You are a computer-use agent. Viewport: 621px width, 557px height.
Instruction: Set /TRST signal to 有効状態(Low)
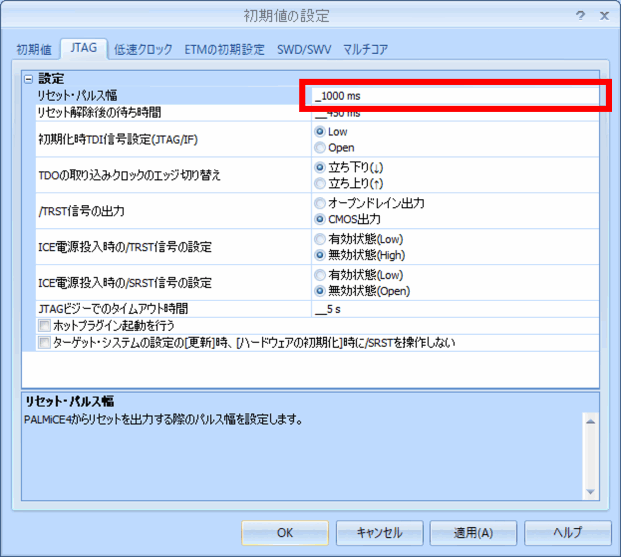(x=321, y=239)
